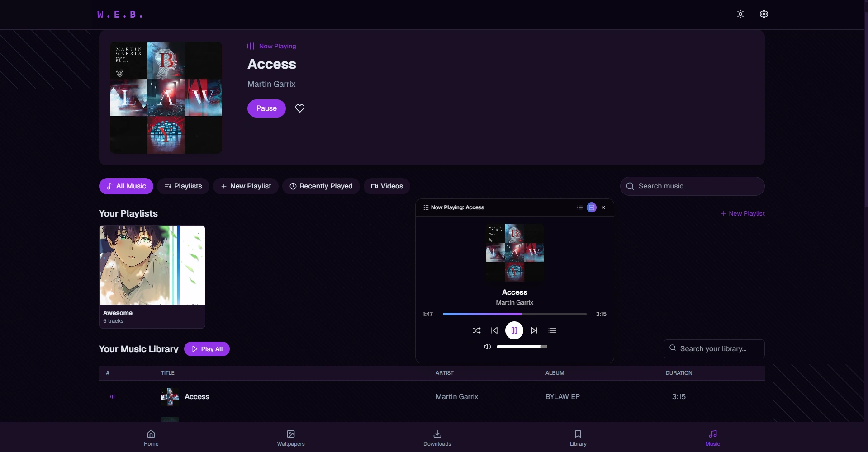
Task: Click the DURATION column header
Action: (679, 373)
